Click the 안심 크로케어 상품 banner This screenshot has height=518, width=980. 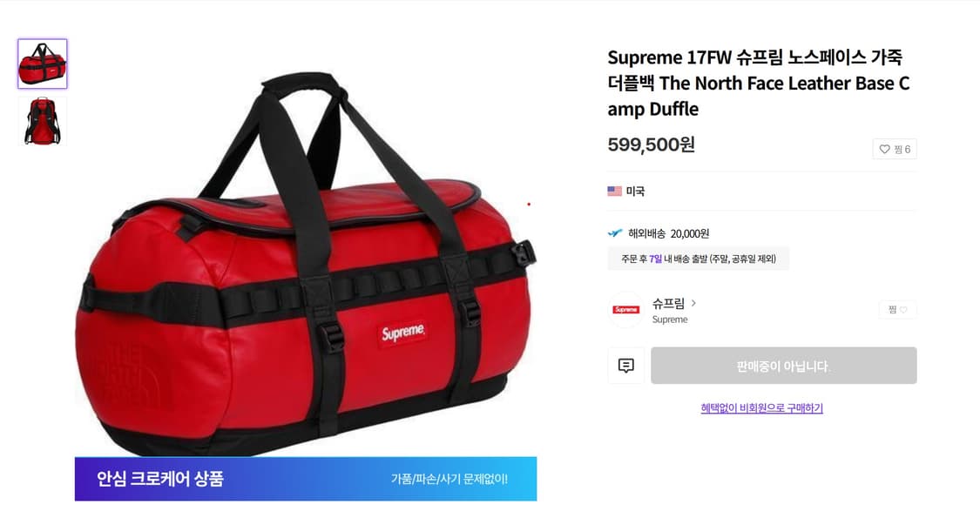click(x=306, y=479)
